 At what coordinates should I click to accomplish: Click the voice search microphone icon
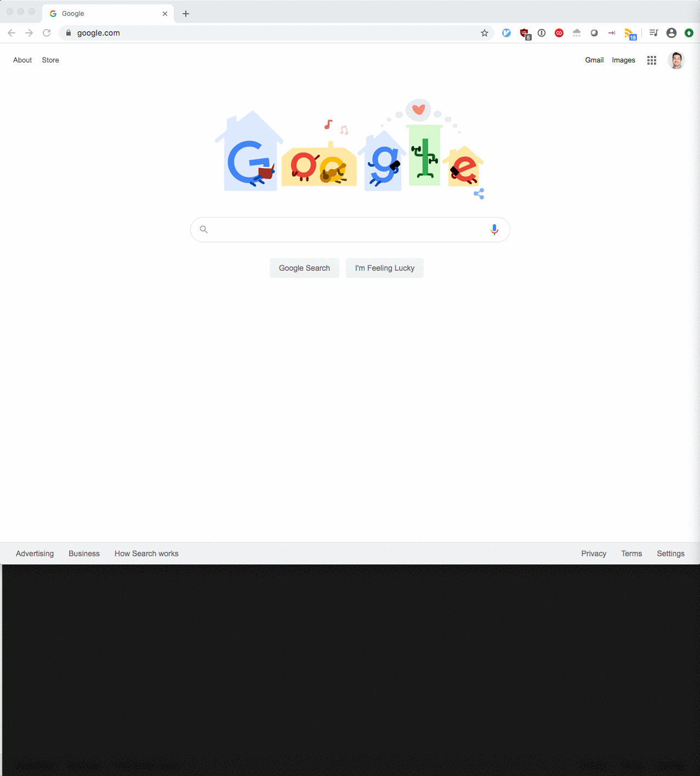click(x=494, y=230)
